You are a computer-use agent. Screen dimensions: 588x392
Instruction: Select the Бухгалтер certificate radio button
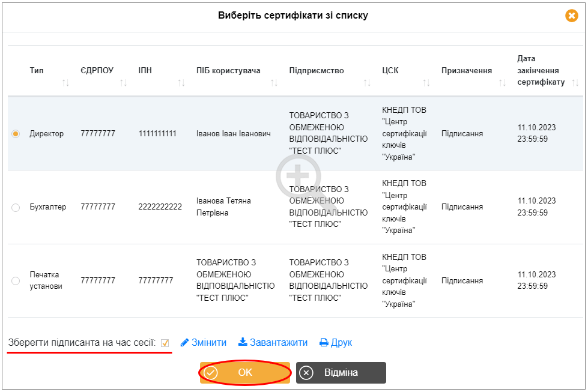(16, 207)
